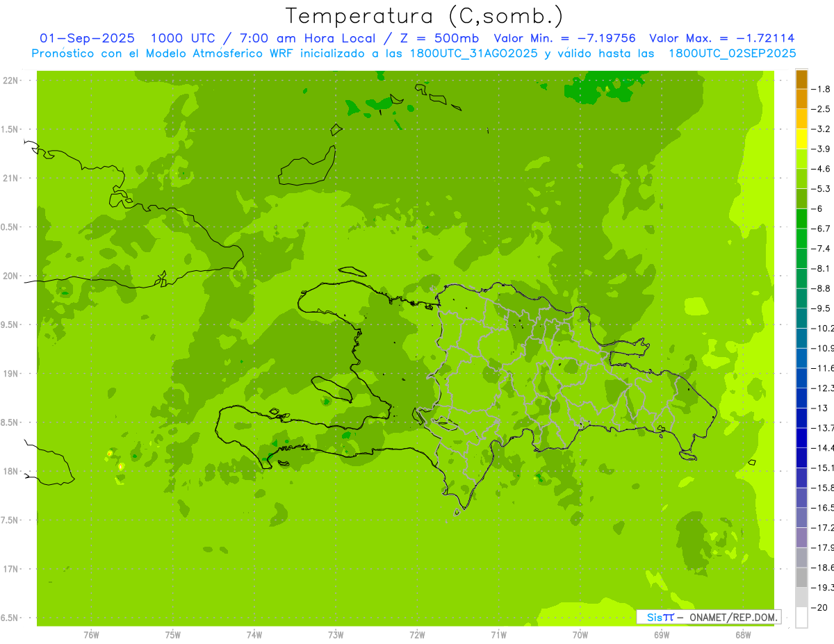The width and height of the screenshot is (834, 644).
Task: Click the "-6" colorbar label
Action: (x=819, y=208)
